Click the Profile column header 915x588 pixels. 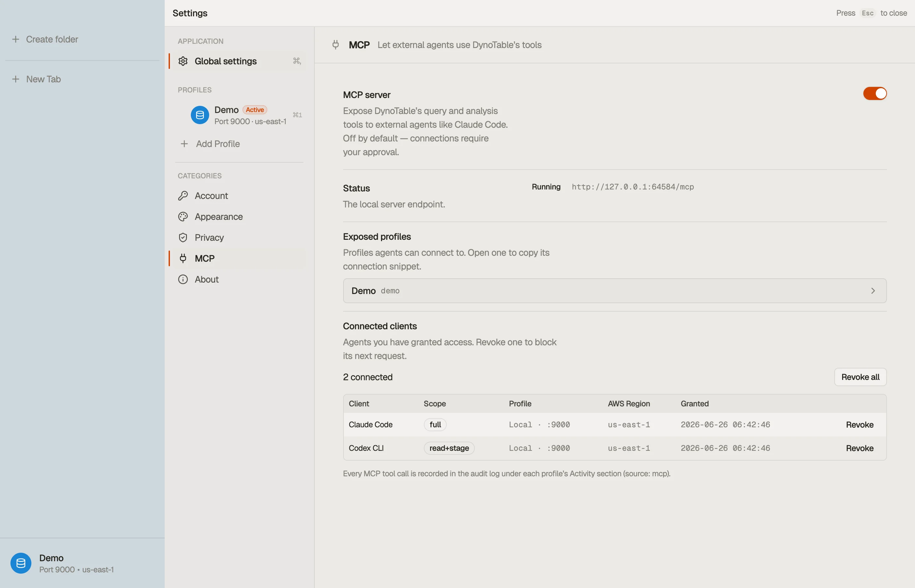[520, 403]
